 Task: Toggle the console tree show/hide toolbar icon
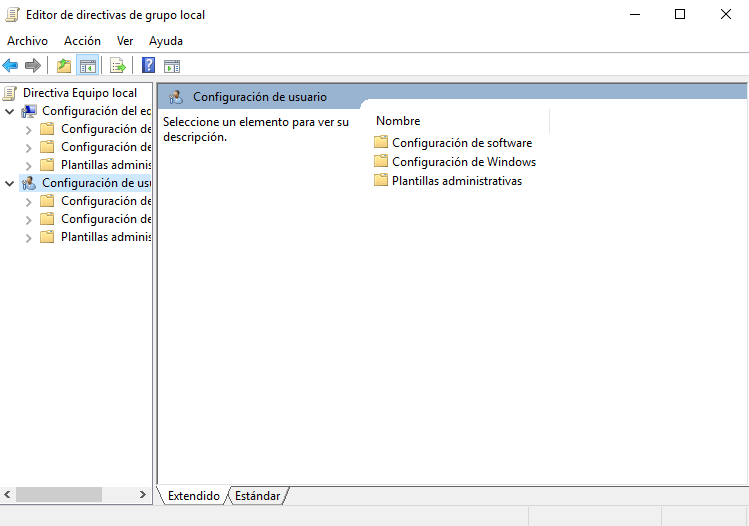coord(87,65)
